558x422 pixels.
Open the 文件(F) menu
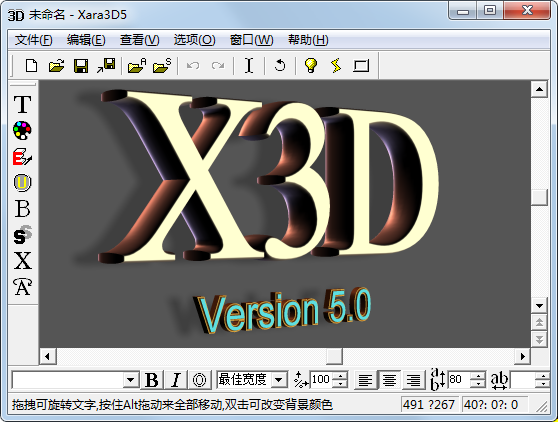tap(33, 40)
